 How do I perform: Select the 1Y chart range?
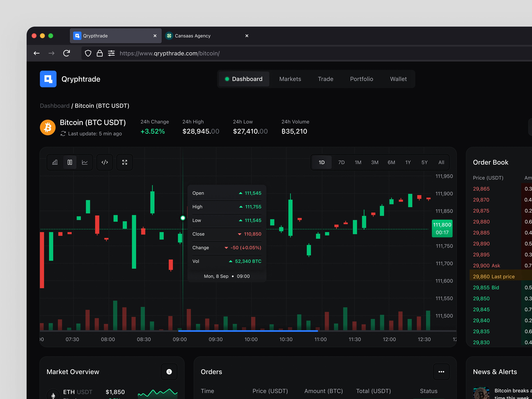pyautogui.click(x=408, y=162)
